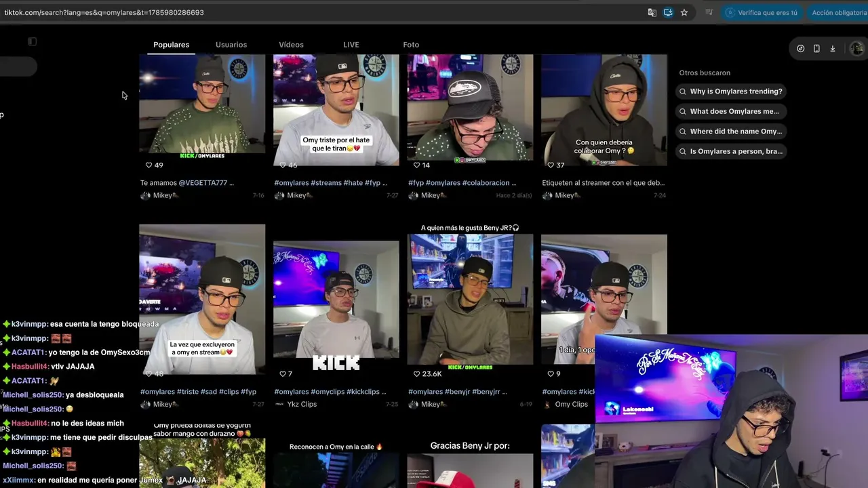Click the date 6-19 under #benyjr video
Image resolution: width=868 pixels, height=488 pixels.
[526, 405]
